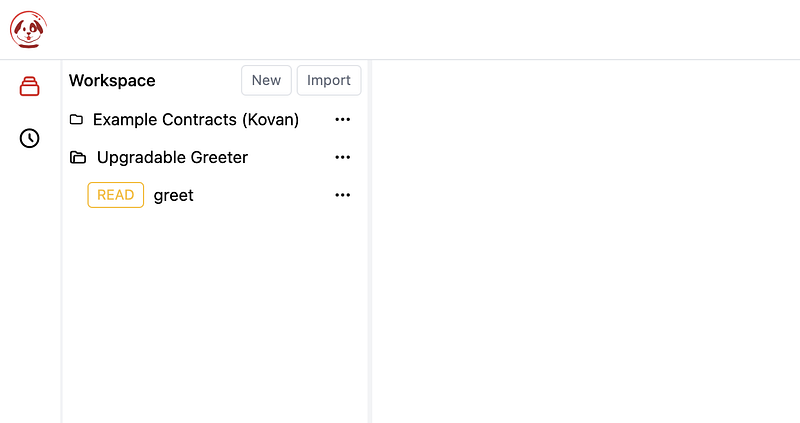Click the closed folder icon beside Example Contracts

pos(77,120)
